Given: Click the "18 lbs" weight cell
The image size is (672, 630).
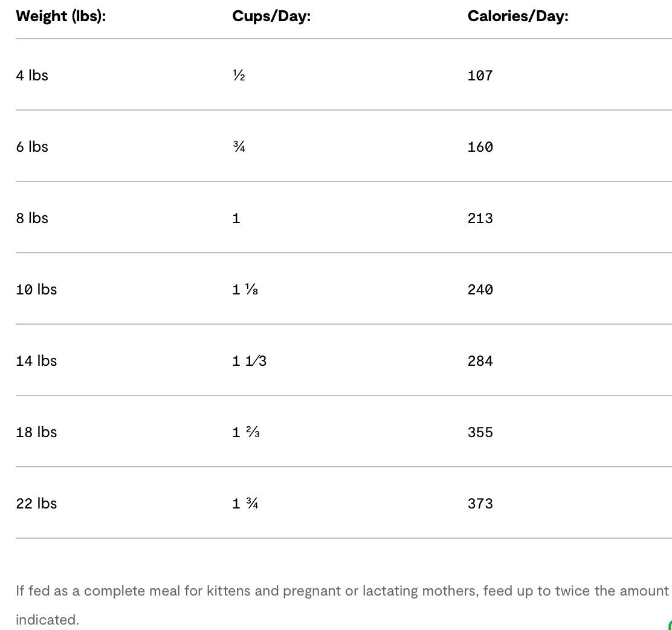Looking at the screenshot, I should [36, 432].
